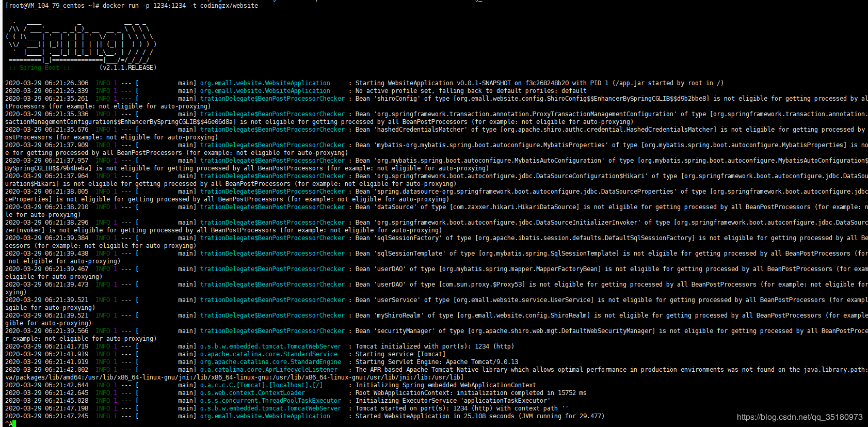Click the 'sqlSessionTemplate' bean log entry
The image size is (868, 427).
tap(612, 254)
